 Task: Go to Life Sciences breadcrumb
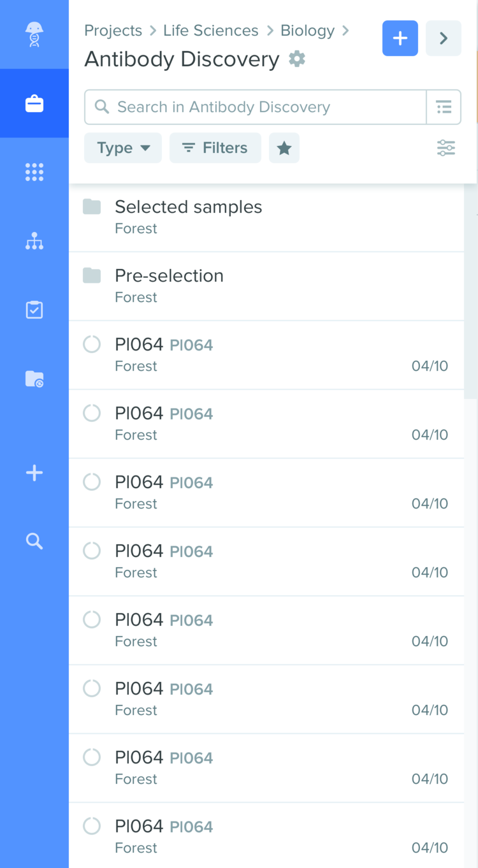point(211,31)
